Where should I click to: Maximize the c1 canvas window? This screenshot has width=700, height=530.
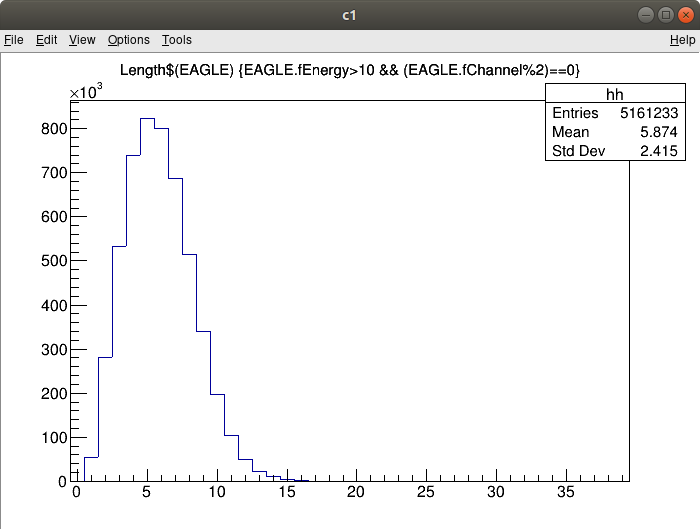click(664, 15)
